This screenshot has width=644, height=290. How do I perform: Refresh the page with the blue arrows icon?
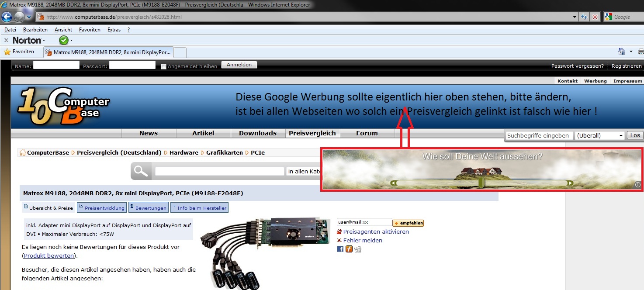pyautogui.click(x=584, y=17)
